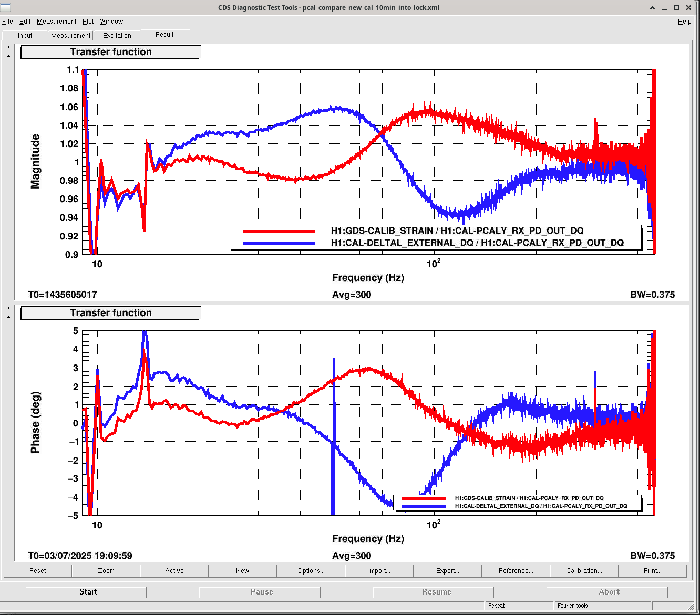
Task: Open plot Options... dialog
Action: click(x=311, y=571)
